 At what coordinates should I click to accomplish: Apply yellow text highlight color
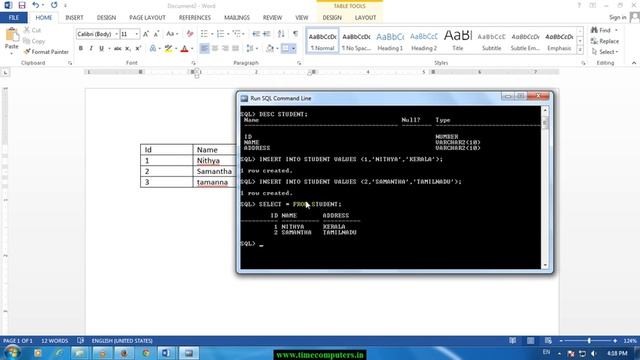pyautogui.click(x=168, y=49)
